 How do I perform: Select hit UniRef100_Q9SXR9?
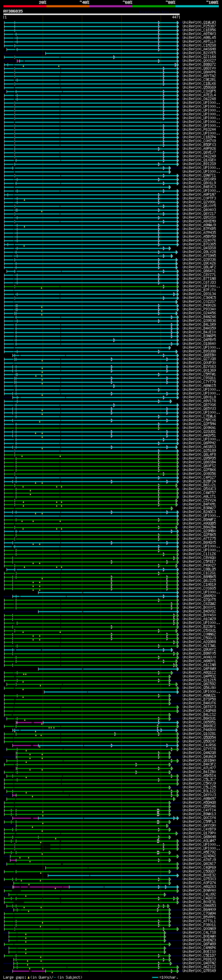tap(199, 179)
